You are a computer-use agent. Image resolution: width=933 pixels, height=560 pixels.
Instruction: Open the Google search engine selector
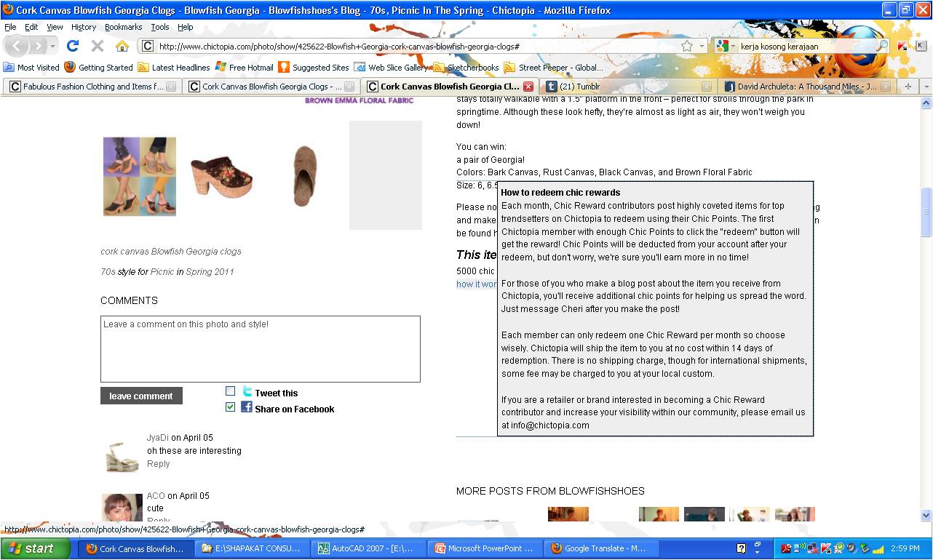(725, 46)
